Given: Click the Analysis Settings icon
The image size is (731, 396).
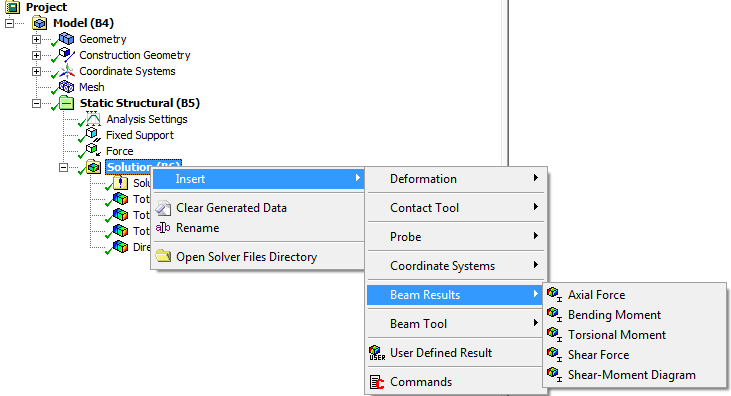Looking at the screenshot, I should pyautogui.click(x=93, y=118).
